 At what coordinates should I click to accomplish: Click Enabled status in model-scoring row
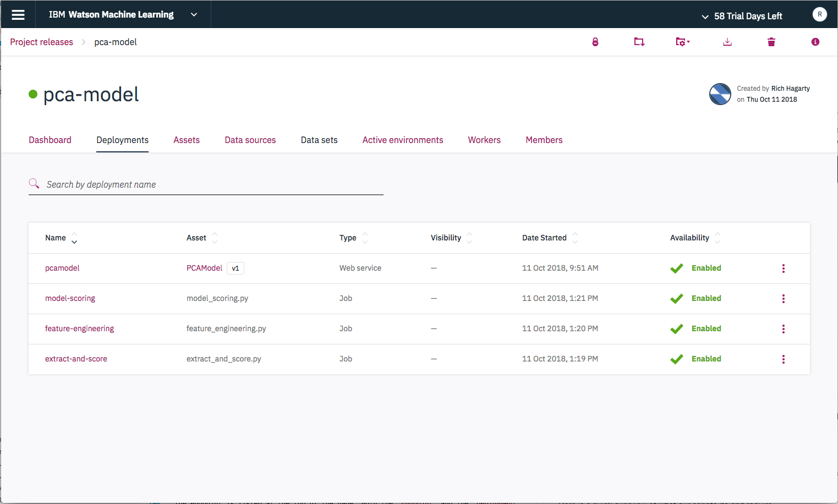[x=706, y=298]
